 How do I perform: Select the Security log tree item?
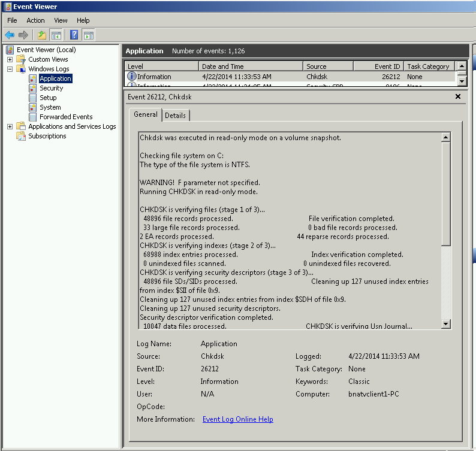(x=52, y=88)
